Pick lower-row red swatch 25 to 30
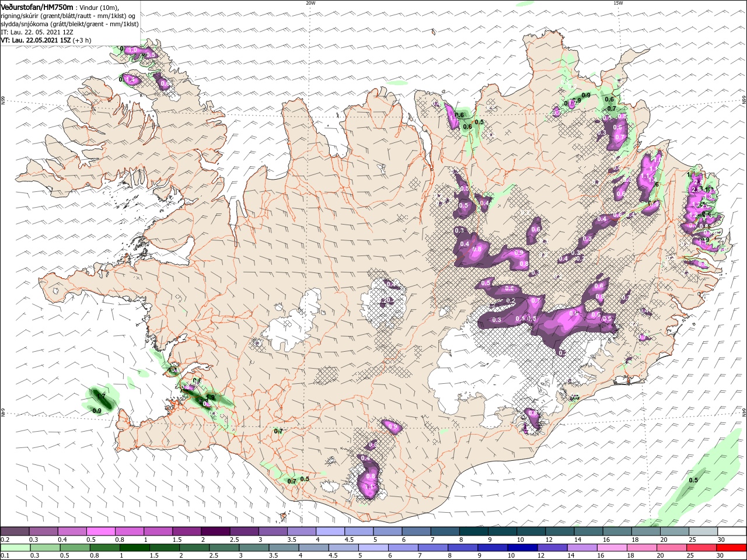Screen dimensions: 747x560 click(701, 548)
